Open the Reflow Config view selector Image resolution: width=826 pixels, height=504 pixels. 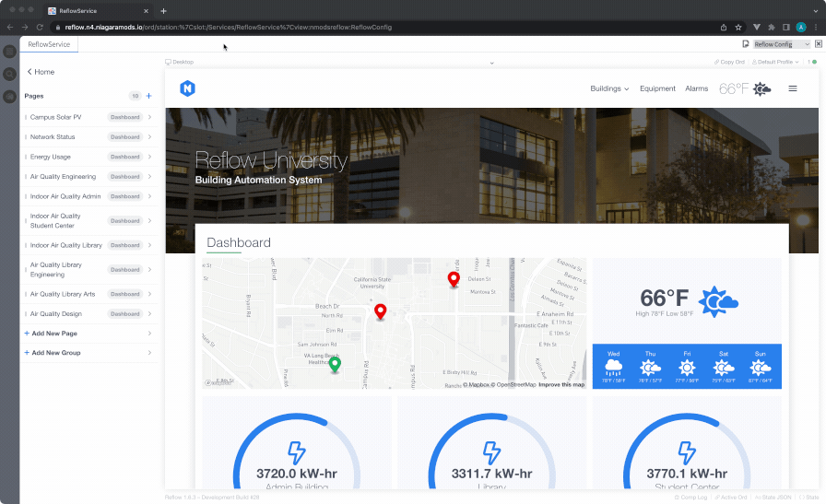tap(782, 44)
